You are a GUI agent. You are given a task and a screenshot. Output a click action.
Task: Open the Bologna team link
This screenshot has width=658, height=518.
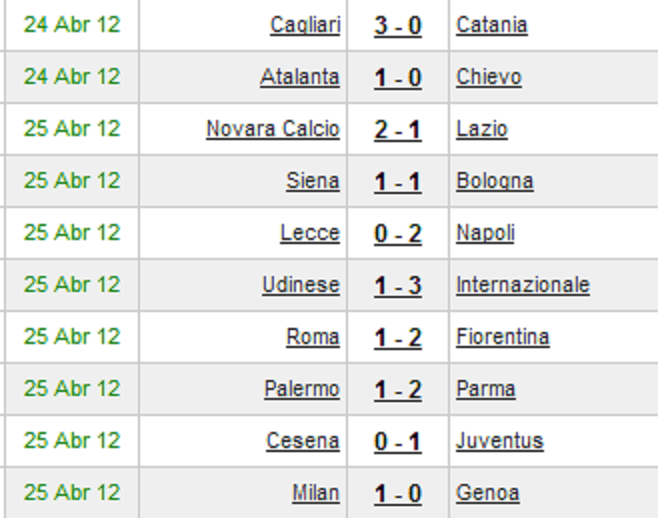click(495, 181)
